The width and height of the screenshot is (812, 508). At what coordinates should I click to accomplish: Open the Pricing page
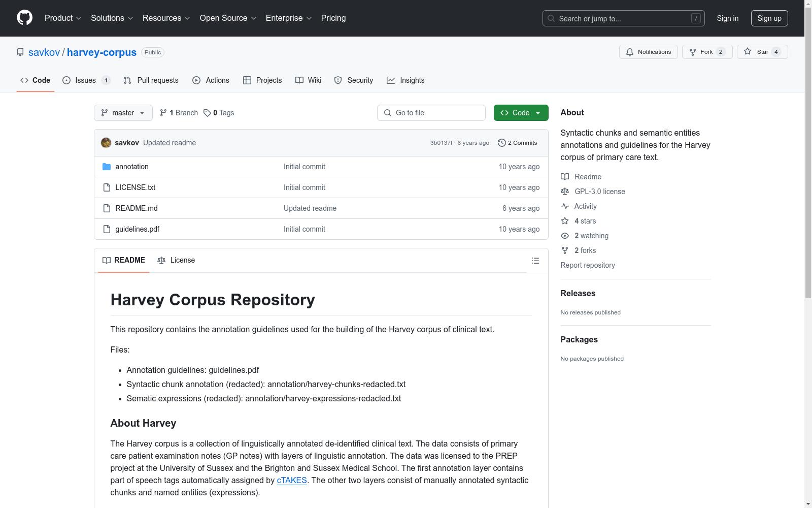click(x=333, y=18)
